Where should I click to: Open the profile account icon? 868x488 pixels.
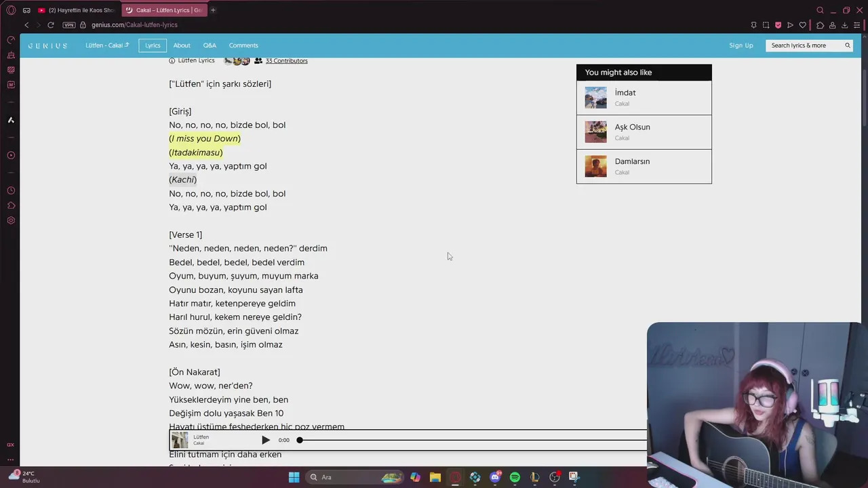(x=832, y=25)
